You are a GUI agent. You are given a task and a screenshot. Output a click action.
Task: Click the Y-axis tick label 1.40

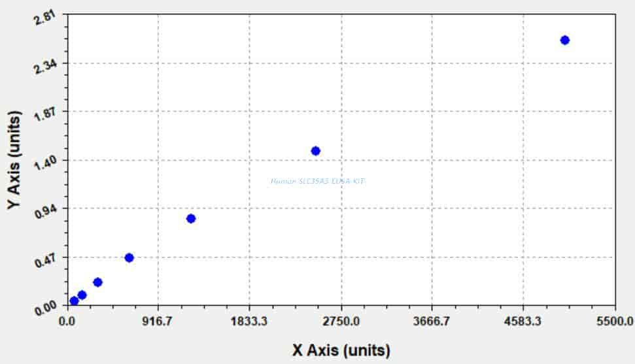coord(45,163)
